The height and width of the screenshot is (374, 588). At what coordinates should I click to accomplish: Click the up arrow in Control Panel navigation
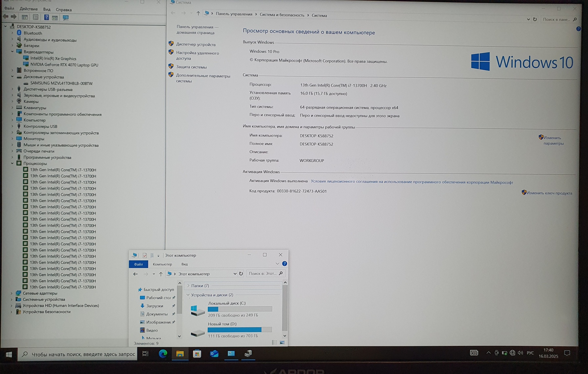(x=198, y=13)
